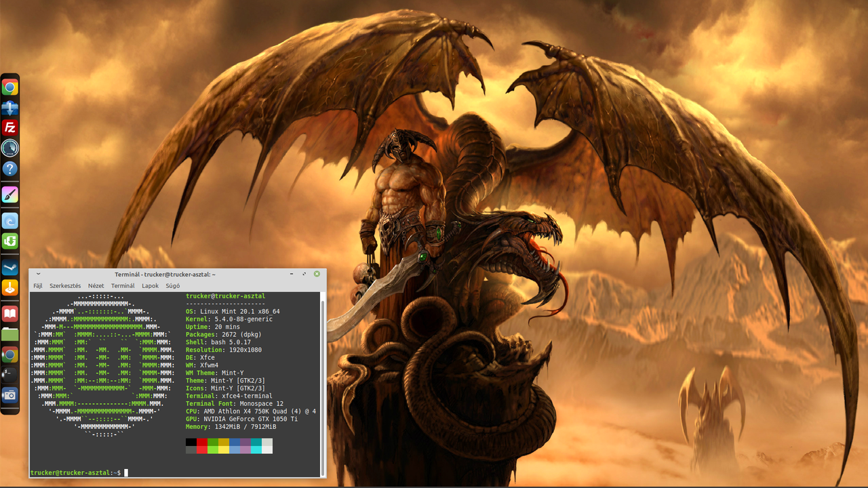Click the terminal title bar text

click(165, 274)
